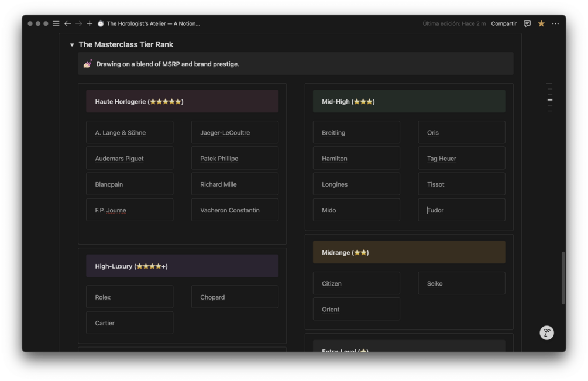Open page title The Horologist's Atelier breadcrumb
Viewport: 588px width, 381px height.
(x=153, y=23)
